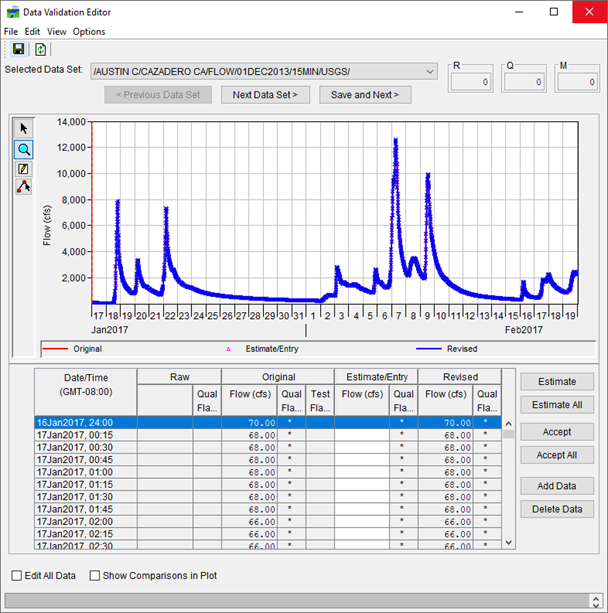
Task: Click the Estimate All button
Action: tap(557, 405)
